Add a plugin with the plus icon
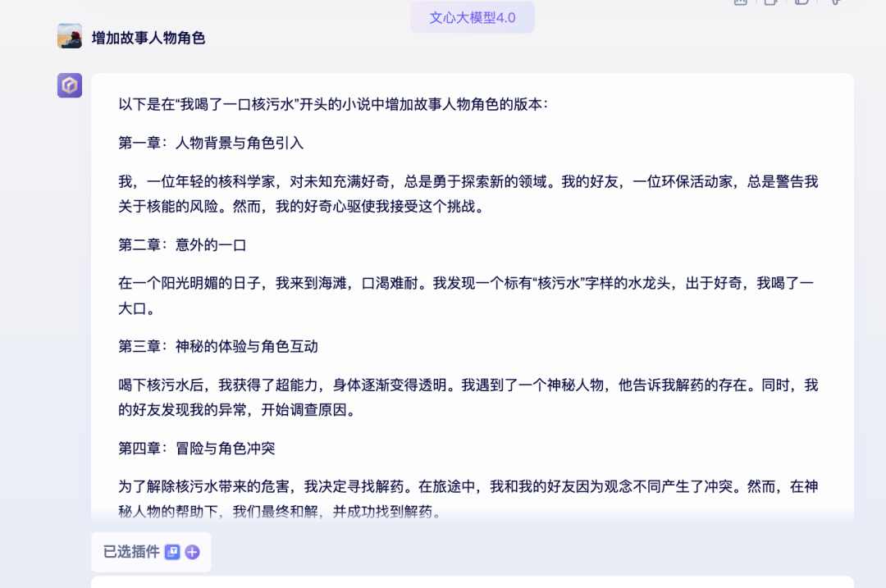886x588 pixels. coord(192,552)
